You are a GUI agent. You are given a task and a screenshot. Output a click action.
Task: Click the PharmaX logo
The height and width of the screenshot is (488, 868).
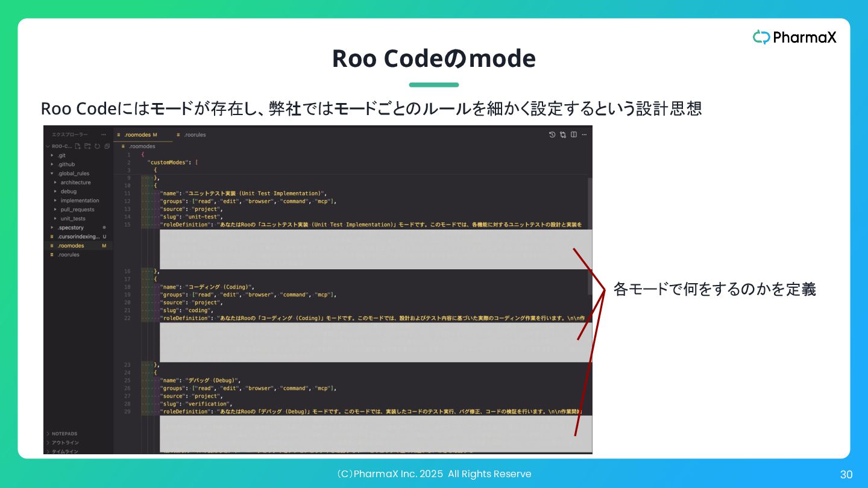coord(794,37)
